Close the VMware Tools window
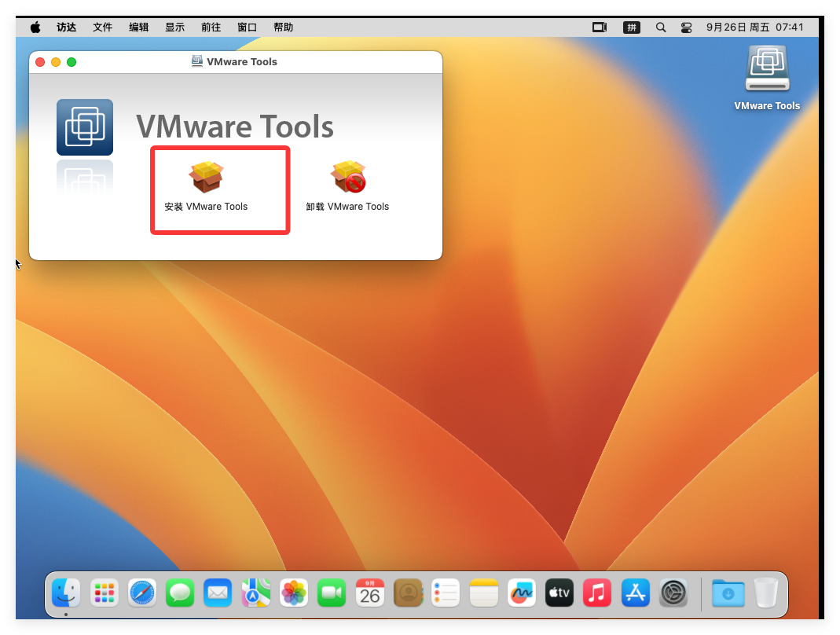Image resolution: width=840 pixels, height=635 pixels. [40, 62]
